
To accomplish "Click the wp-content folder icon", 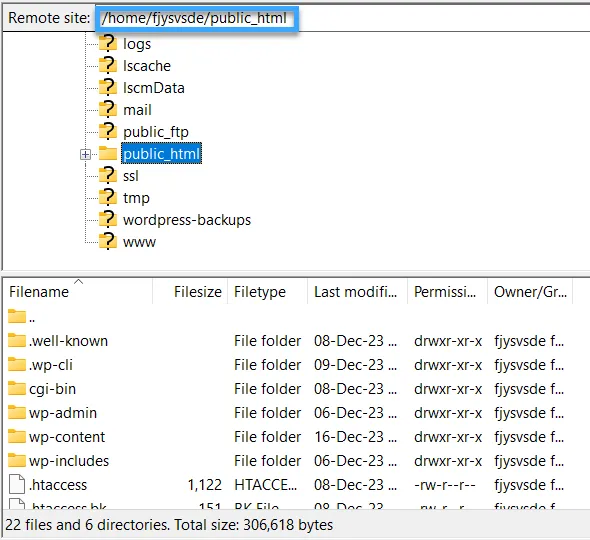I will (17, 437).
